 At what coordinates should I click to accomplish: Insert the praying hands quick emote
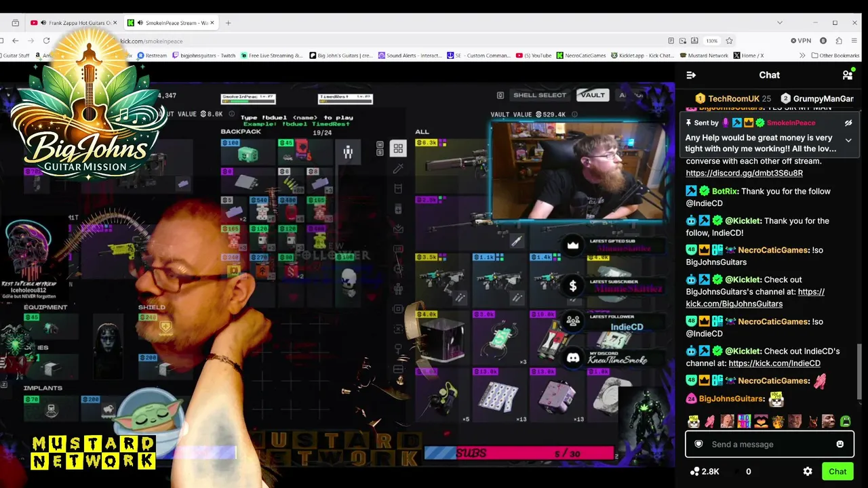pyautogui.click(x=710, y=422)
